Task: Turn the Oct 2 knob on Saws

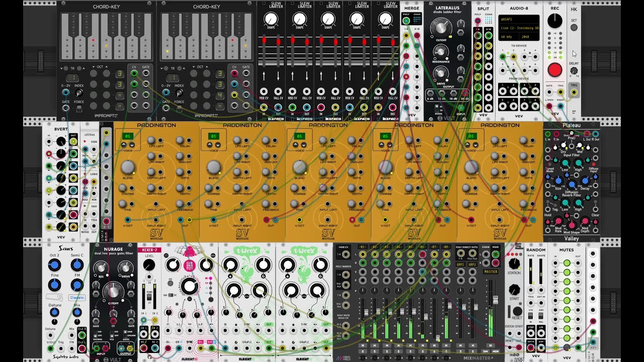Action: (54, 265)
